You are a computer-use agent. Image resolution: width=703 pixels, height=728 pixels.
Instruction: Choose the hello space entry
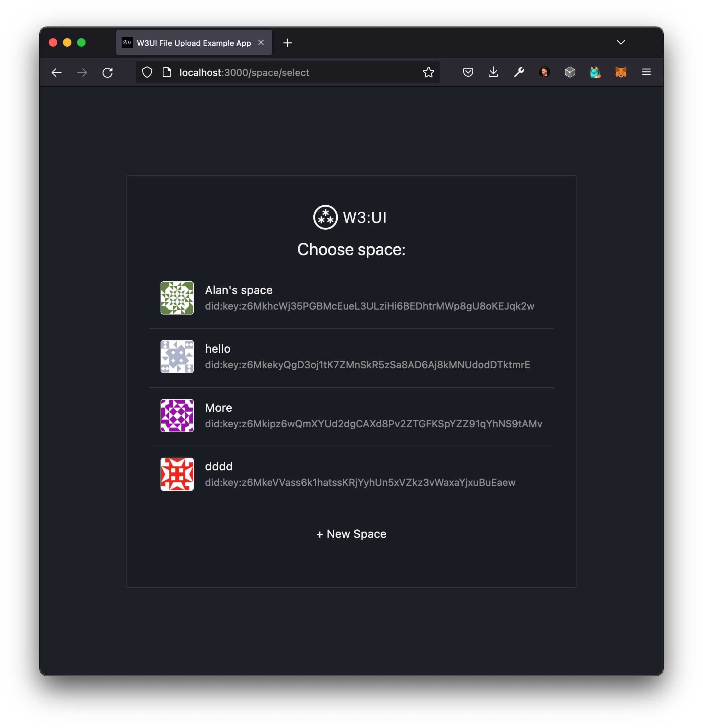[x=351, y=357]
